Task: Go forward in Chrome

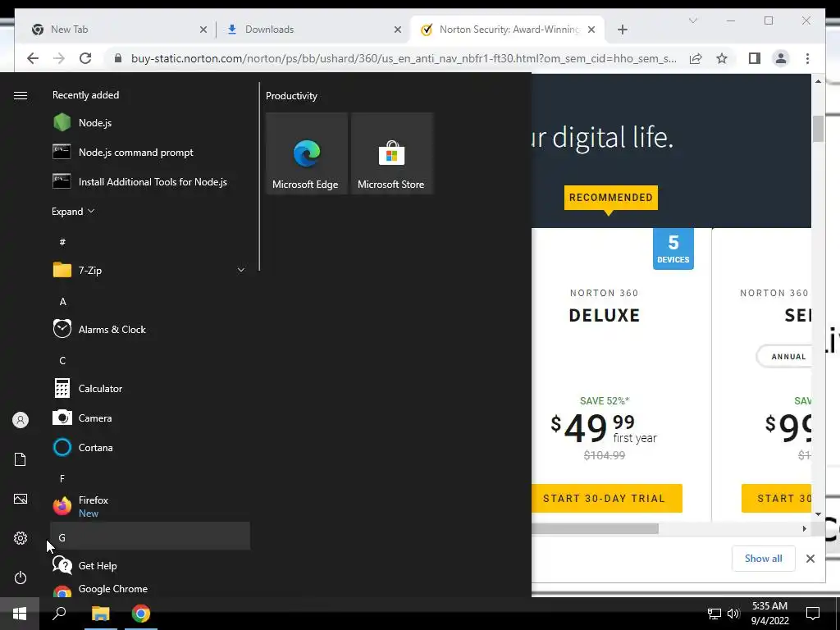Action: pos(59,58)
